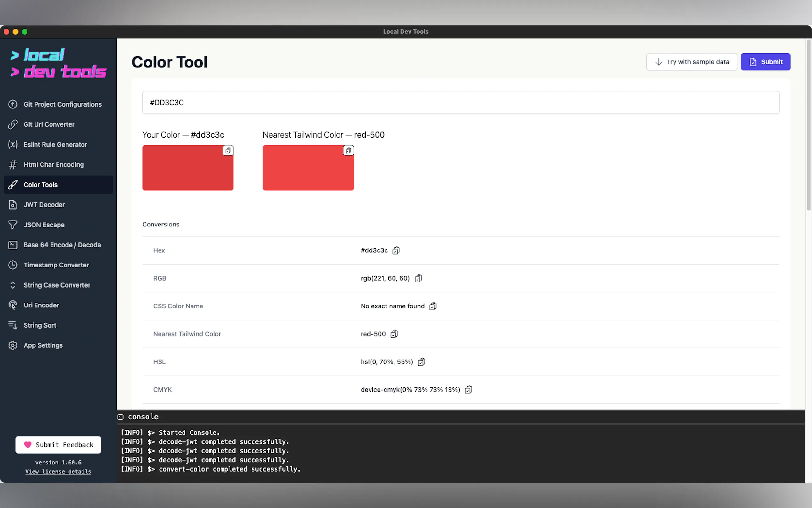The width and height of the screenshot is (812, 508).
Task: Click the JWT Decoder file icon
Action: (x=13, y=205)
